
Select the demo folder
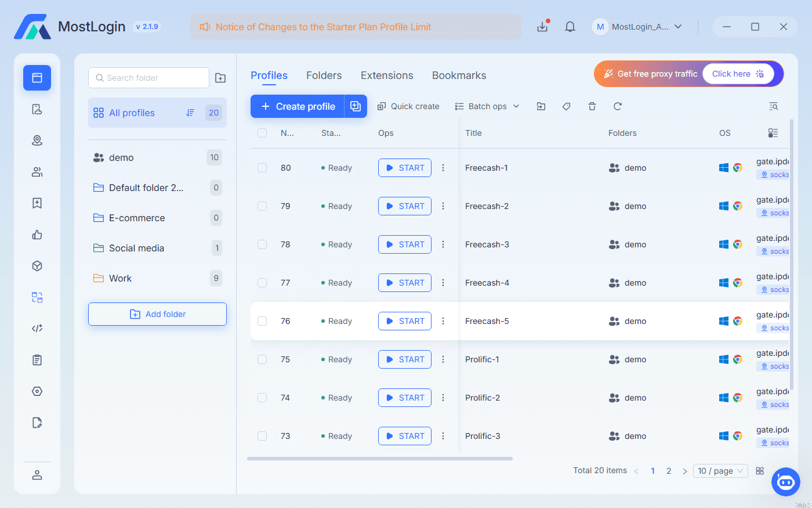tap(157, 157)
